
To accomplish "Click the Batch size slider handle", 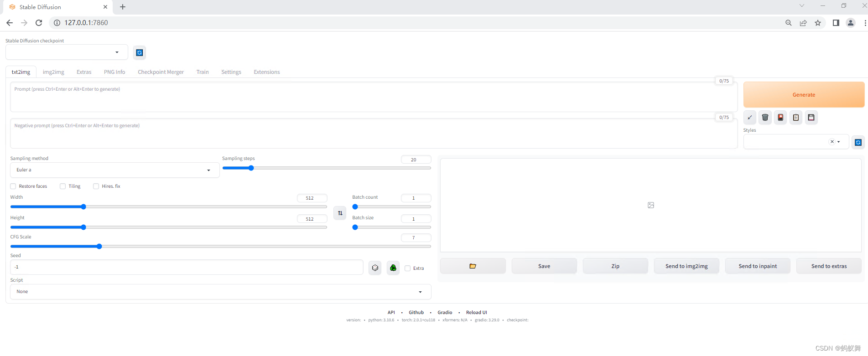I will (x=355, y=227).
